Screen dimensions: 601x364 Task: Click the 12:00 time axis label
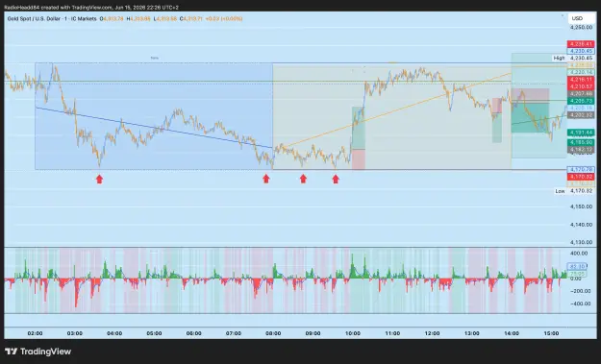click(432, 333)
